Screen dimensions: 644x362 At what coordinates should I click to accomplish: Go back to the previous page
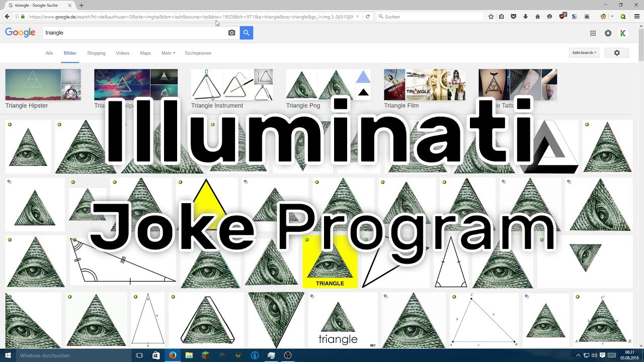(x=7, y=17)
